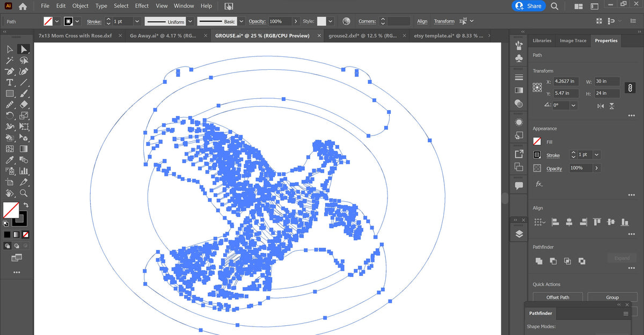Select the Selection tool (black arrow)

[x=10, y=49]
